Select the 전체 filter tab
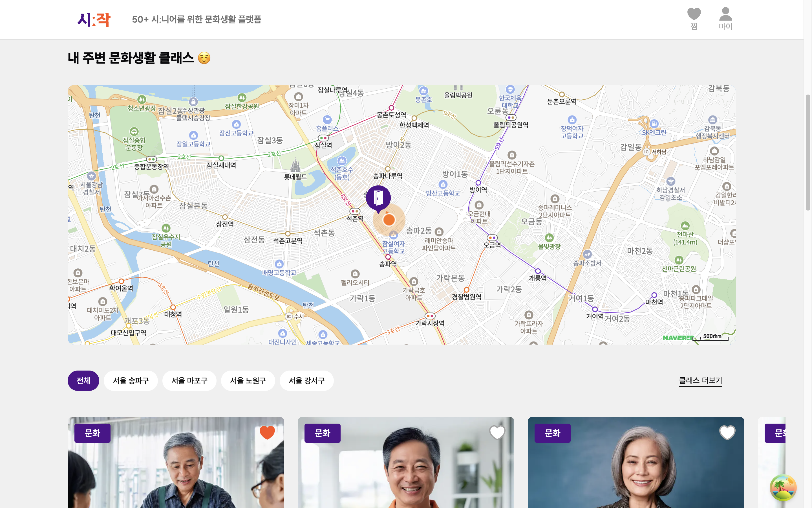Screen dimensions: 812x508 tap(83, 381)
